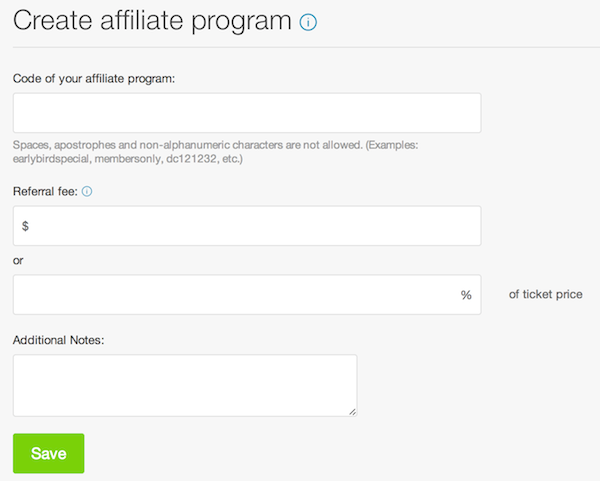Click the "Create affiliate program" heading
Screen dimensions: 600x481
point(152,20)
